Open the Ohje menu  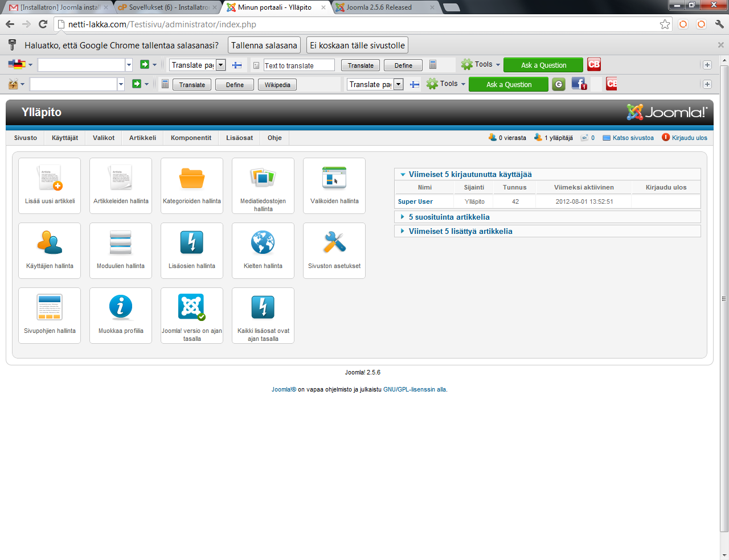(x=275, y=138)
